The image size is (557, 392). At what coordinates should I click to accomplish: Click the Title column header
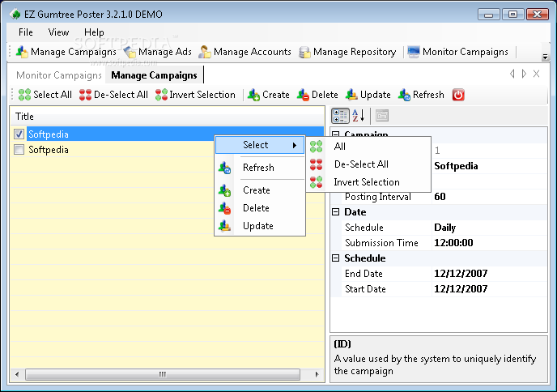tap(167, 117)
